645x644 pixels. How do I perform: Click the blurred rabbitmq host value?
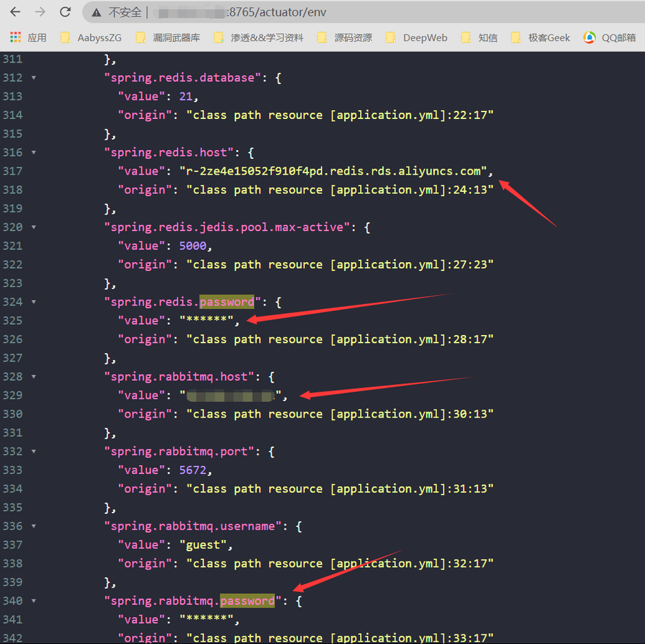(231, 396)
